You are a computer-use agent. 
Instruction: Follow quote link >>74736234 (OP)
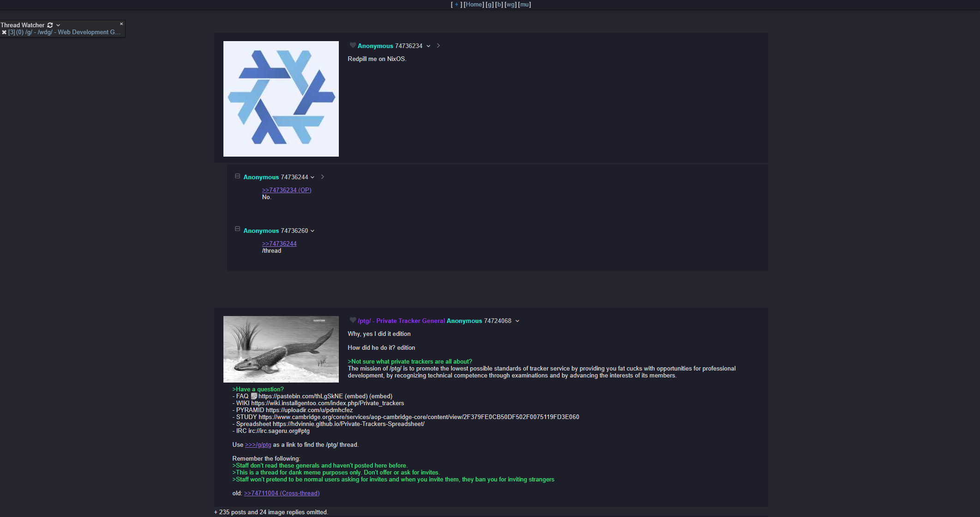286,190
